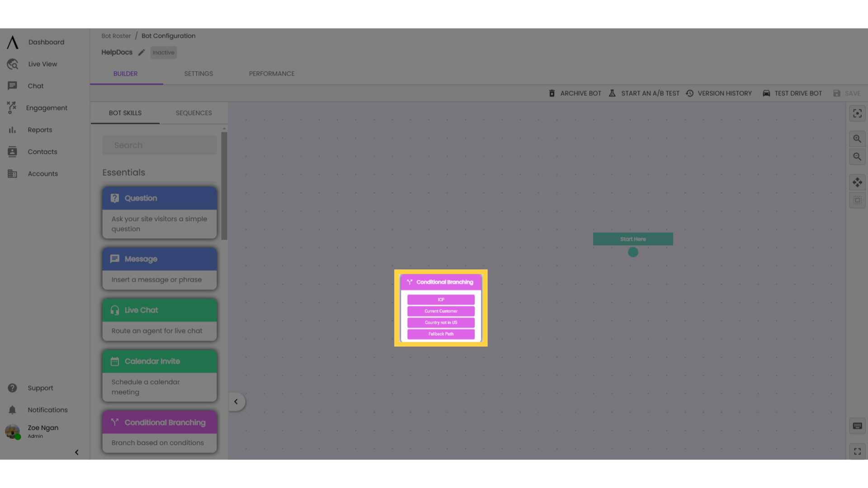
Task: Toggle the sidebar collapse arrow
Action: (76, 452)
